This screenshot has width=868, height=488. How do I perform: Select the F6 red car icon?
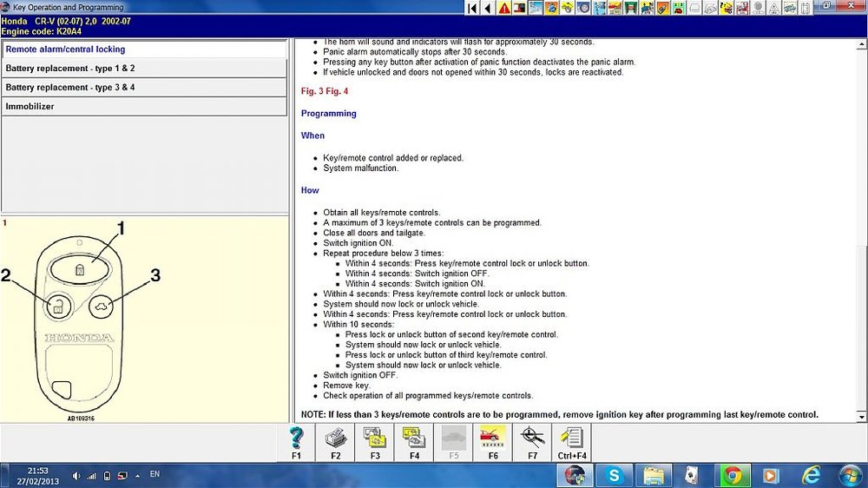pyautogui.click(x=493, y=442)
